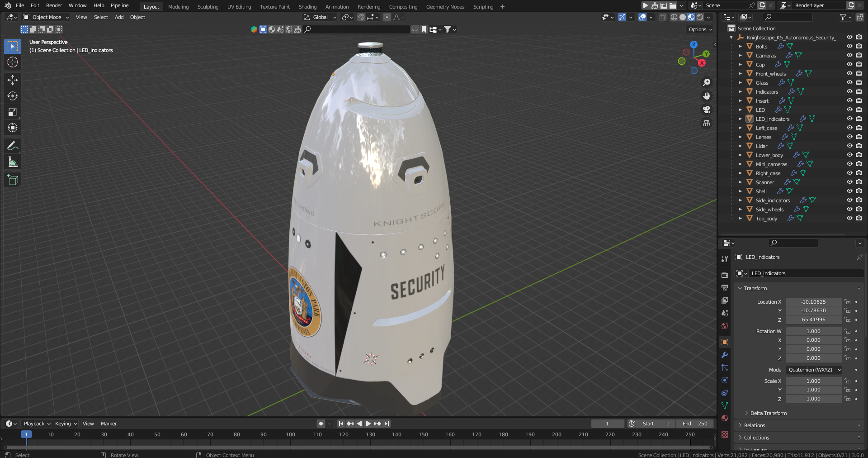Open the Render properties tab
Image resolution: width=868 pixels, height=458 pixels.
click(x=725, y=275)
